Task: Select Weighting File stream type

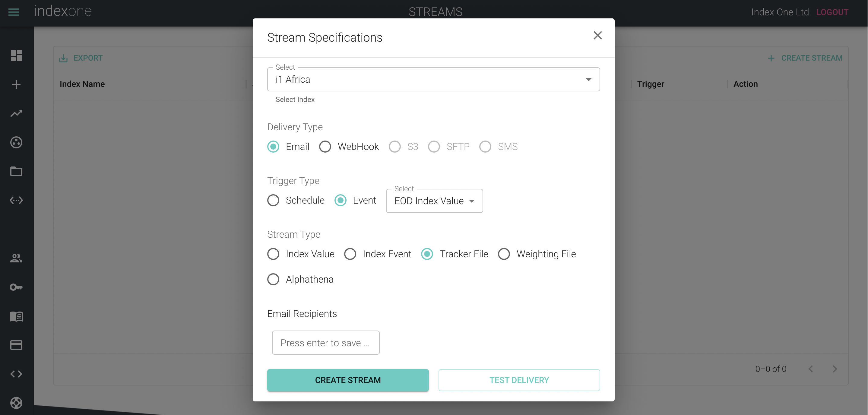Action: click(504, 254)
